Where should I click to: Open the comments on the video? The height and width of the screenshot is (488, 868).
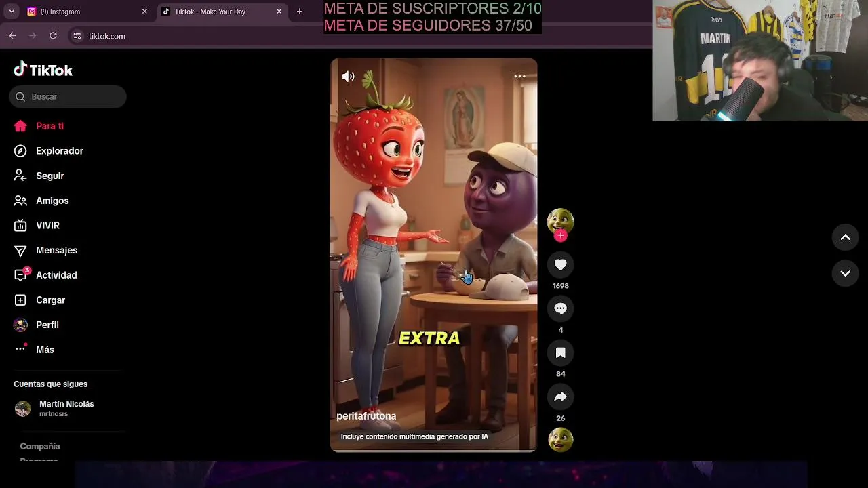(x=560, y=309)
